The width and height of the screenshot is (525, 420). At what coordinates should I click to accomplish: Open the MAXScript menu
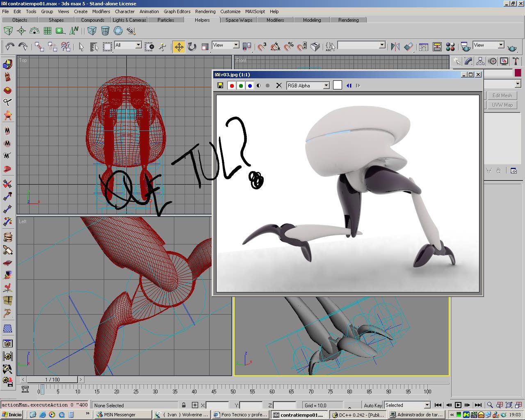click(255, 11)
